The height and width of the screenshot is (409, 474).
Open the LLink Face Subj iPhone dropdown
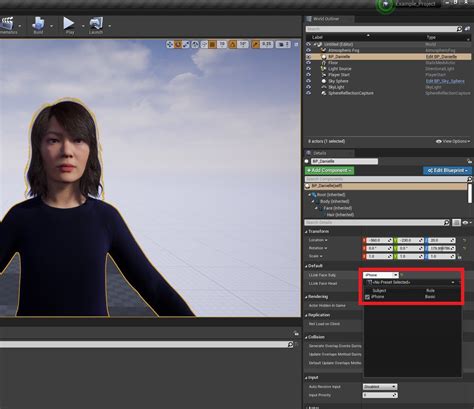pyautogui.click(x=380, y=275)
